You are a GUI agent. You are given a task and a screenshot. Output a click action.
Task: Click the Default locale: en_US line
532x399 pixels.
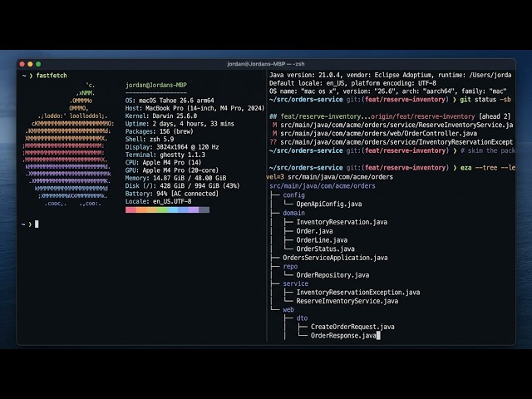352,83
